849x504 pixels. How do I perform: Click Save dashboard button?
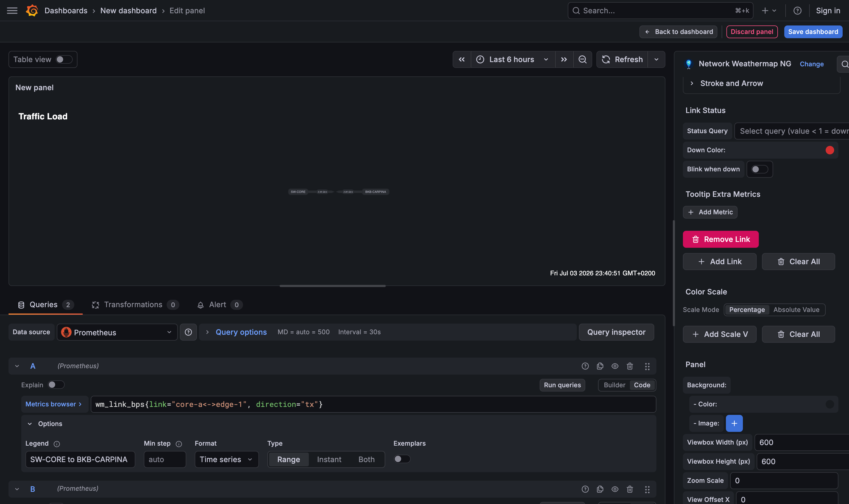click(813, 32)
